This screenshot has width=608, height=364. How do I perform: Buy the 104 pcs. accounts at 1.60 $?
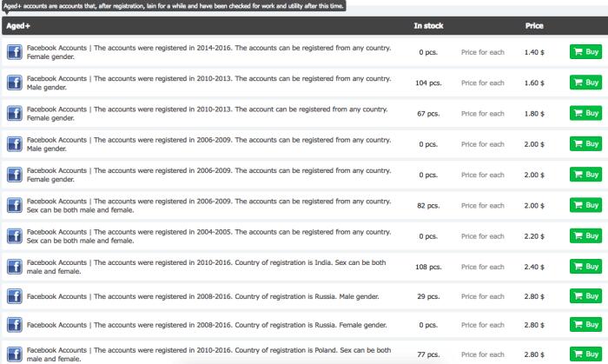tap(585, 83)
